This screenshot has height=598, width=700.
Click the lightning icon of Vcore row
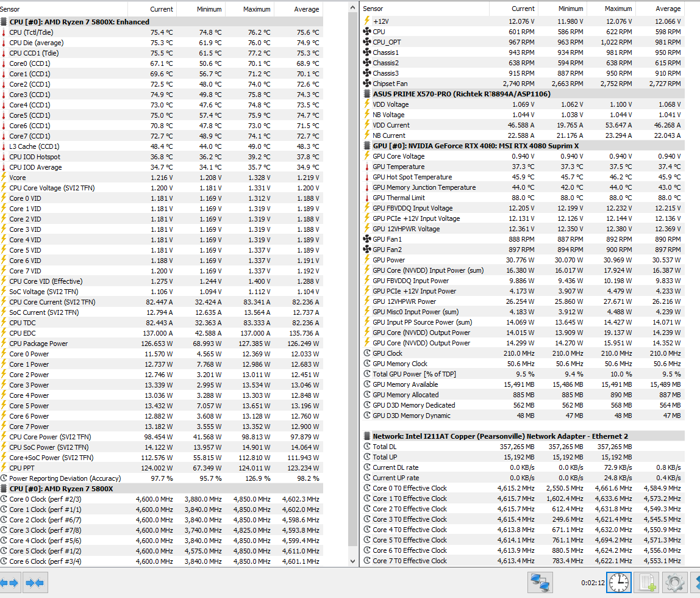pos(4,178)
